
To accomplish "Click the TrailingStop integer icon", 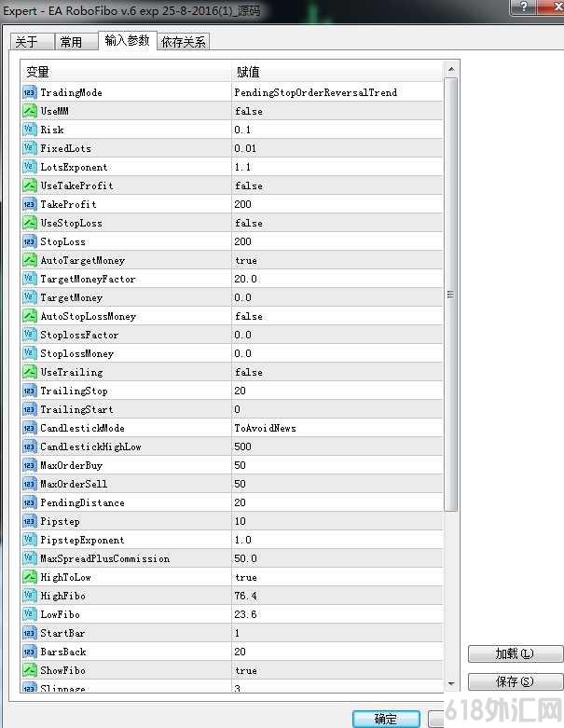I will pos(29,391).
